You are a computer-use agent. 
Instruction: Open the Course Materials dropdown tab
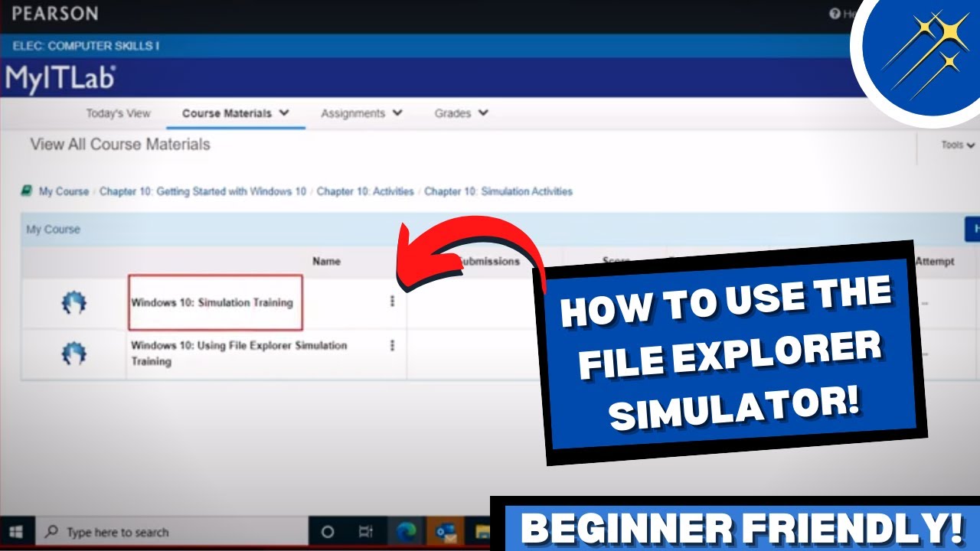coord(236,113)
